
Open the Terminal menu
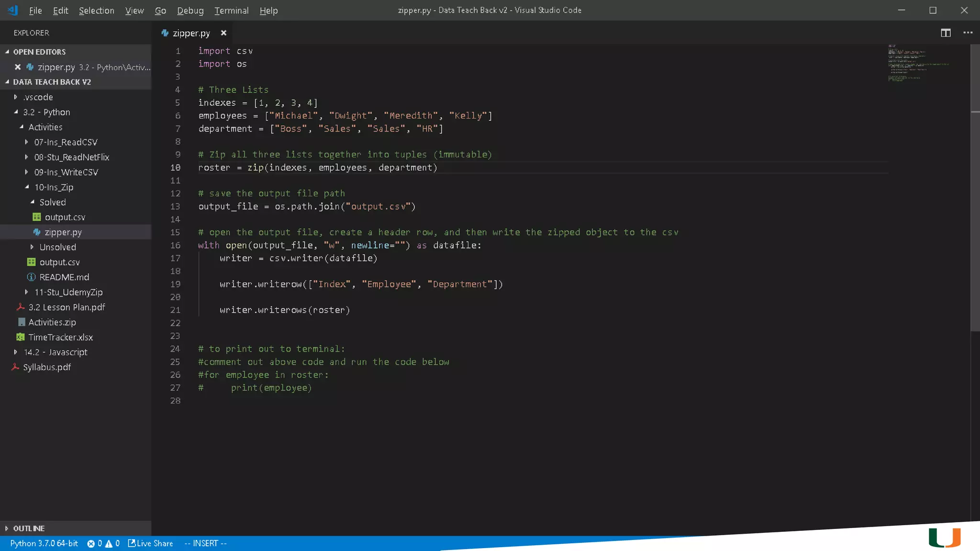click(231, 11)
